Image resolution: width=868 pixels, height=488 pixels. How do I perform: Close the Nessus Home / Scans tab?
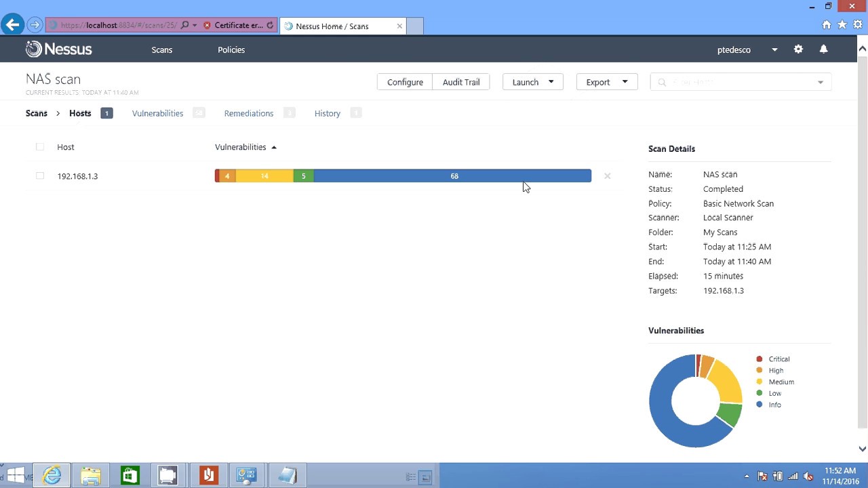[399, 26]
